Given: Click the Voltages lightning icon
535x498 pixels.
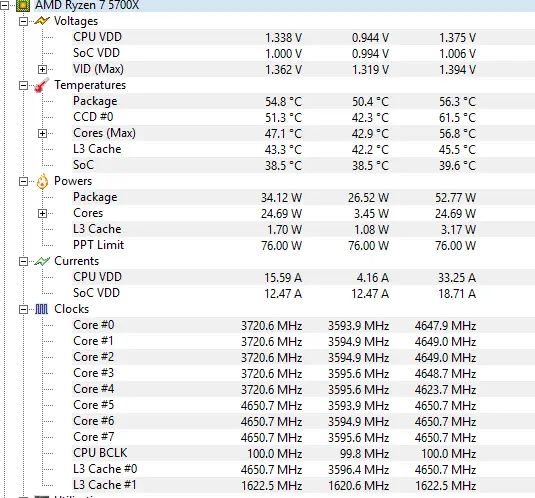Looking at the screenshot, I should (42, 21).
